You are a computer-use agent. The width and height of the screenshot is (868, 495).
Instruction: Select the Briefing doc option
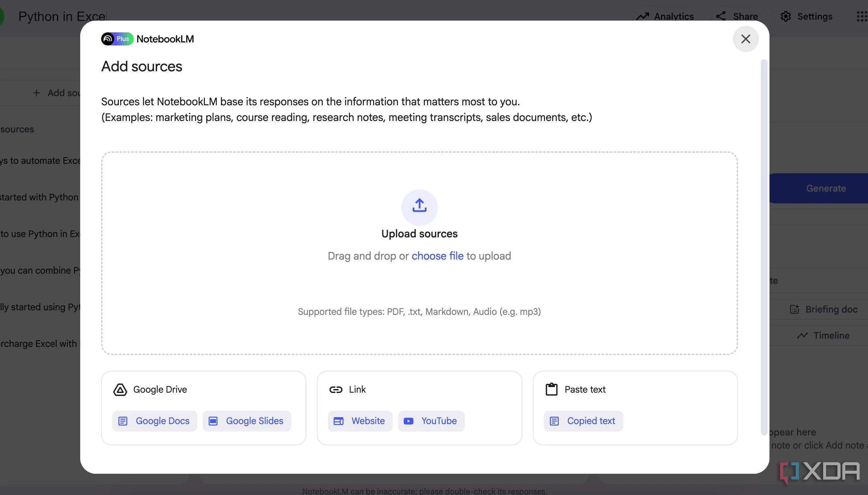pyautogui.click(x=823, y=309)
